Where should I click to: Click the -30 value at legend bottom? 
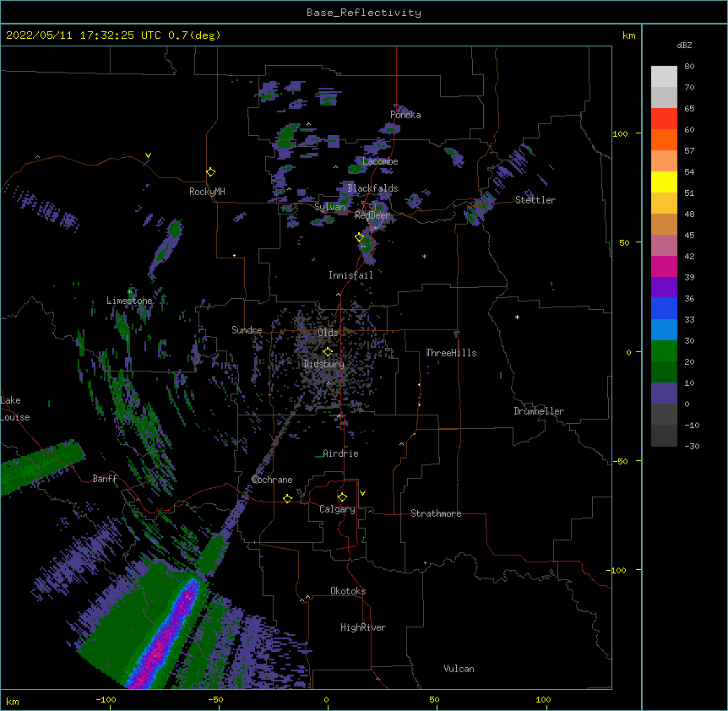coord(692,446)
